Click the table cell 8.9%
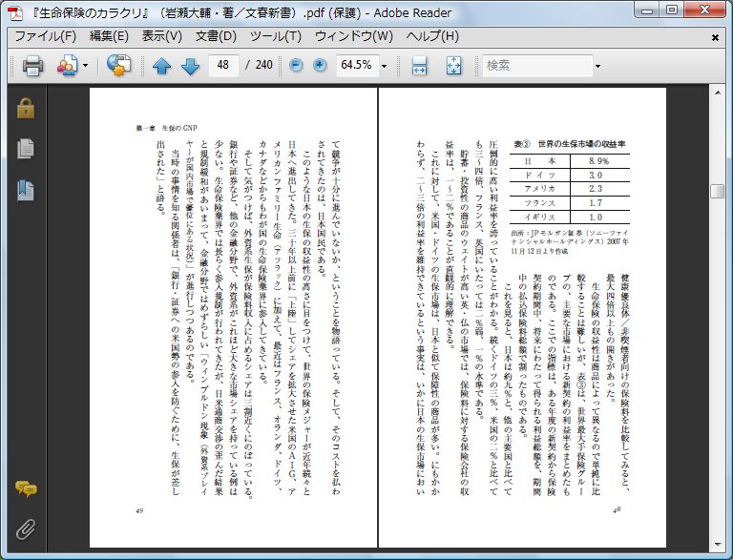Viewport: 733px width, 560px height. point(598,161)
